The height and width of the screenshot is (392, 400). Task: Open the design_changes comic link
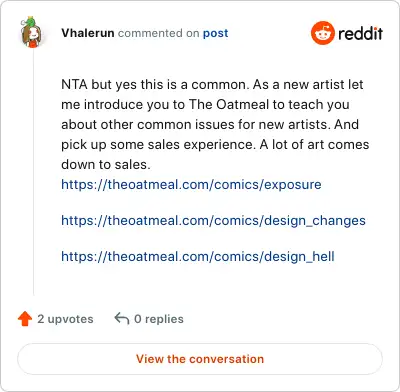click(x=213, y=220)
